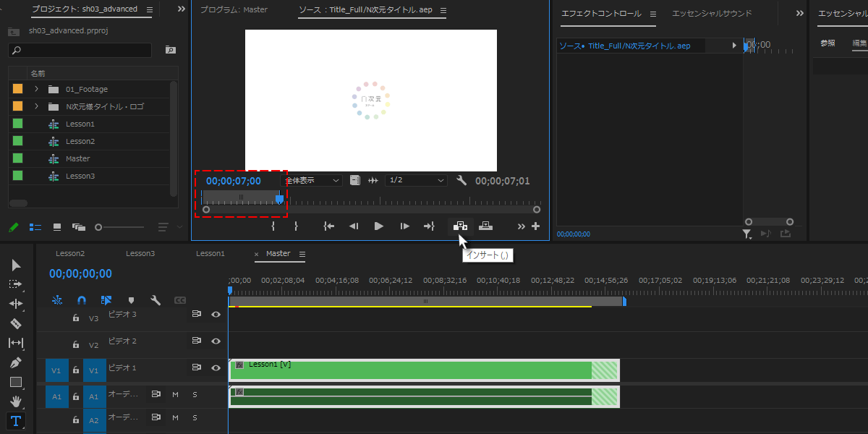Hide the ビデオ 3 track output eye
The height and width of the screenshot is (434, 868).
click(216, 315)
